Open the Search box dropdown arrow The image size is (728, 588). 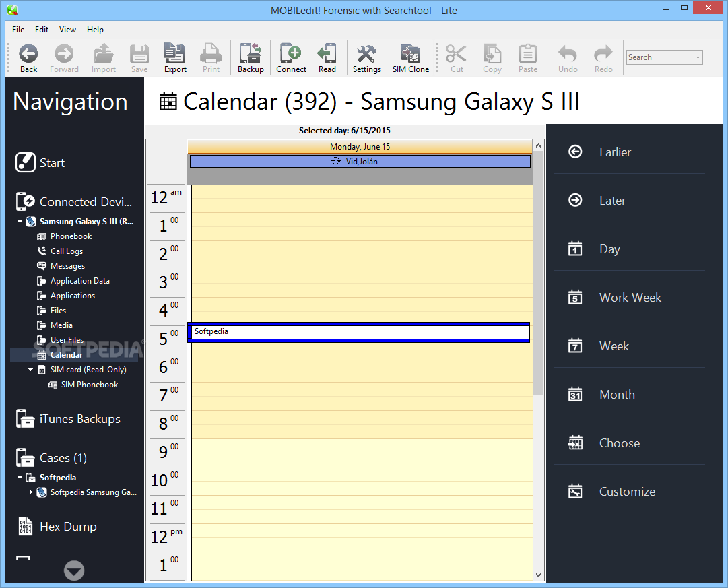tap(697, 58)
